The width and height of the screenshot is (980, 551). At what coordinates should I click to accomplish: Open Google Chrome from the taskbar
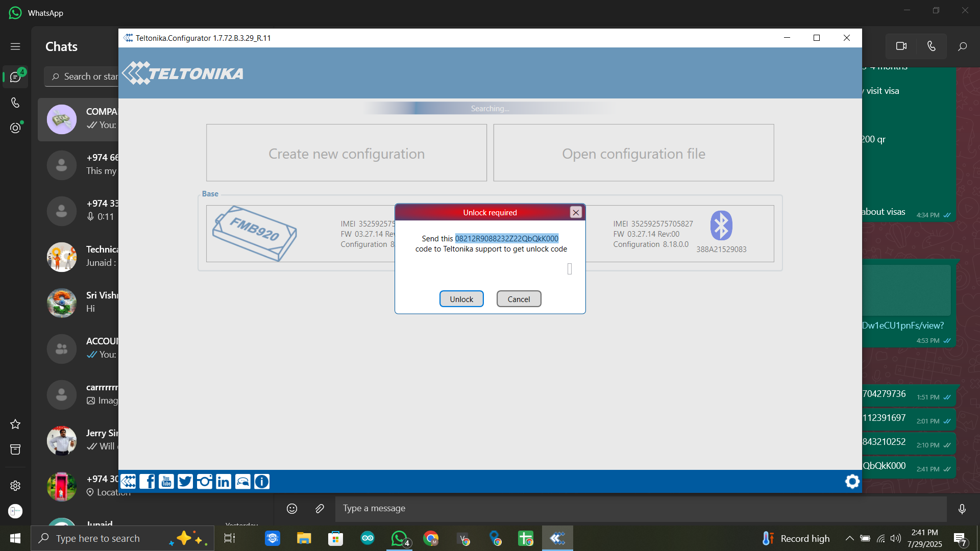(x=431, y=538)
